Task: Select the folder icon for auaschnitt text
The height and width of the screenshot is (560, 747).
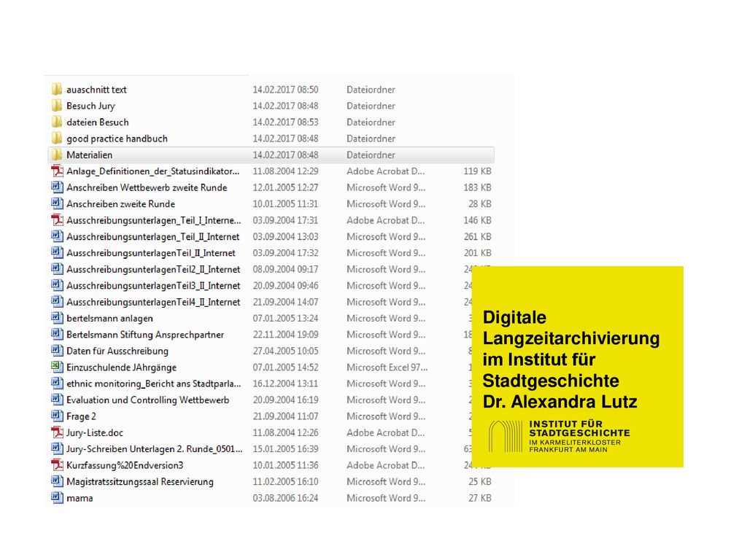Action: point(57,90)
